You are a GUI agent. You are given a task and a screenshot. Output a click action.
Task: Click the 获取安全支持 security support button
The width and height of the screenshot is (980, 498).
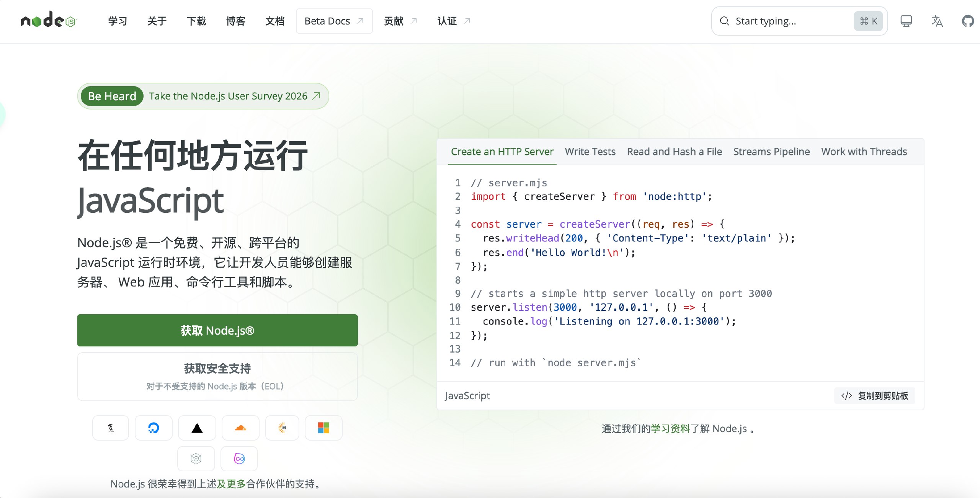tap(217, 377)
